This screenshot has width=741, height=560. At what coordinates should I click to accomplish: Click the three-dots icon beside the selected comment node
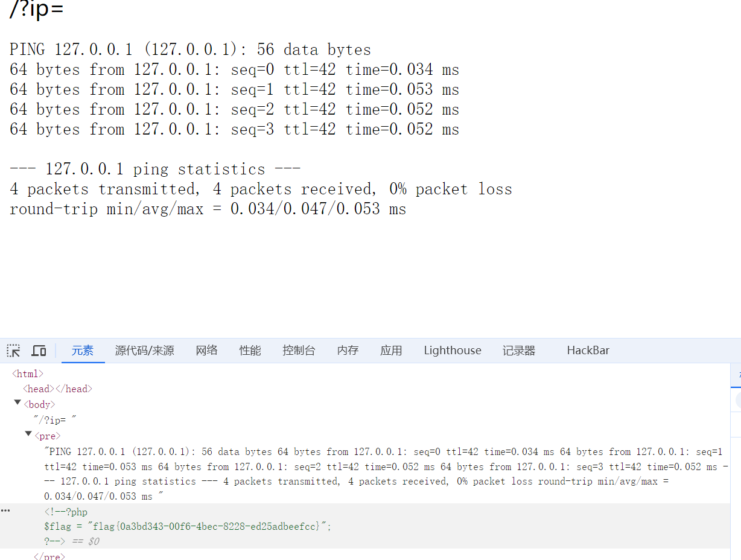click(x=5, y=511)
